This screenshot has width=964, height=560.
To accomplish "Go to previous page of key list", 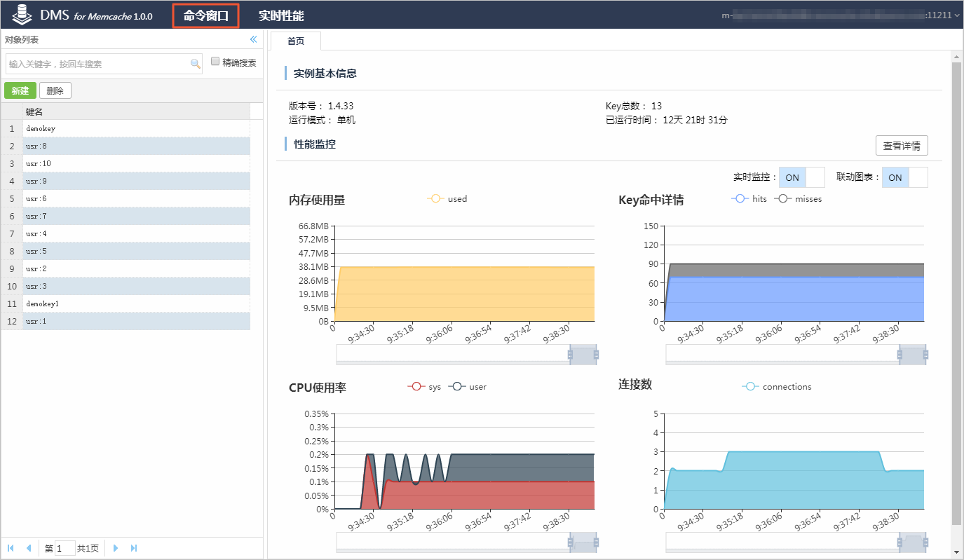I will [x=29, y=548].
